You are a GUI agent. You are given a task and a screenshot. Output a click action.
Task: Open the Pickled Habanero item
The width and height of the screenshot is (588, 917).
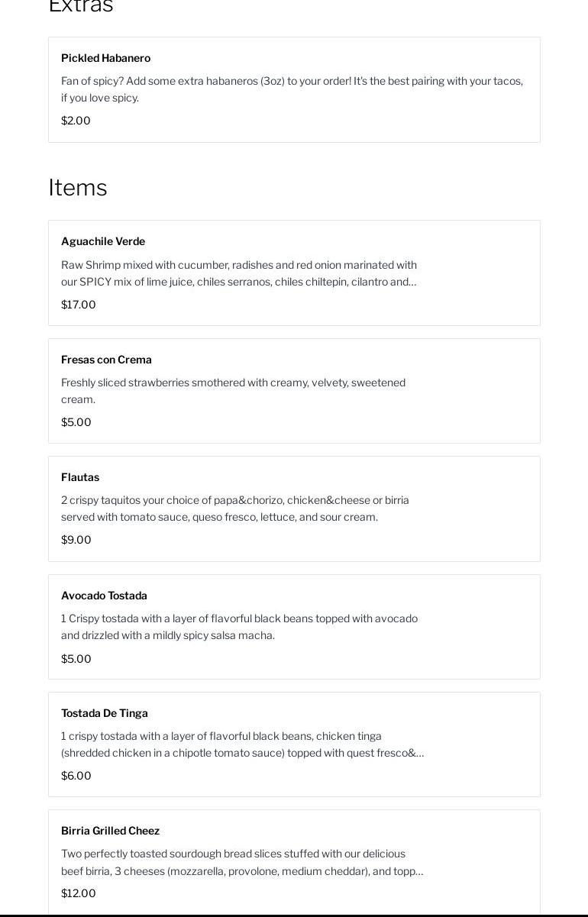pyautogui.click(x=105, y=58)
